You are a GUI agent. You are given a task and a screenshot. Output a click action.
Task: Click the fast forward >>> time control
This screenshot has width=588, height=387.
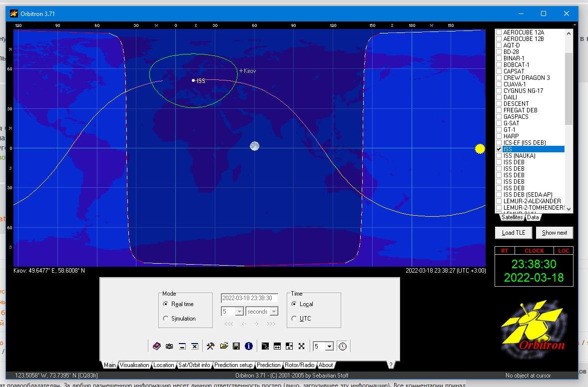tap(271, 324)
